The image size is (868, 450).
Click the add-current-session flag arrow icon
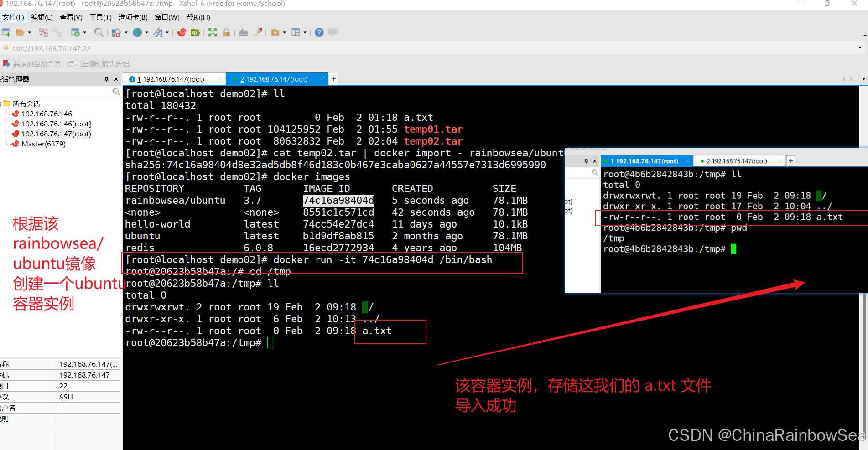click(6, 63)
